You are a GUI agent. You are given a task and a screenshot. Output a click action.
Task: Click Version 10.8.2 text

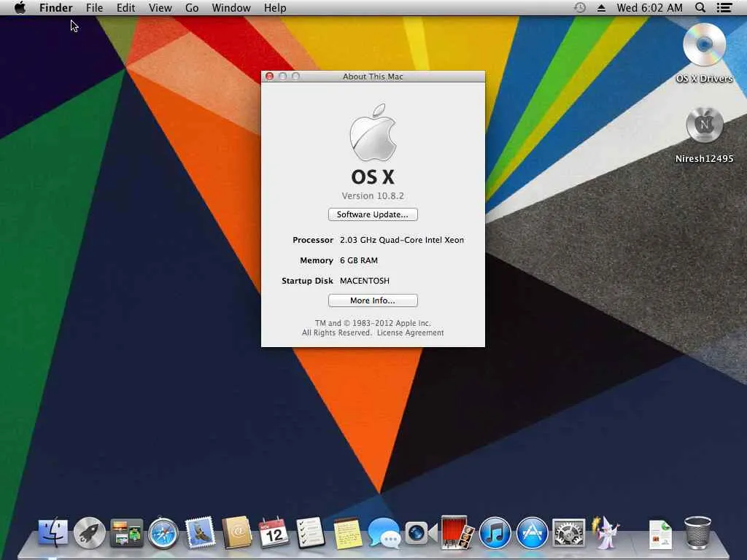tap(373, 195)
